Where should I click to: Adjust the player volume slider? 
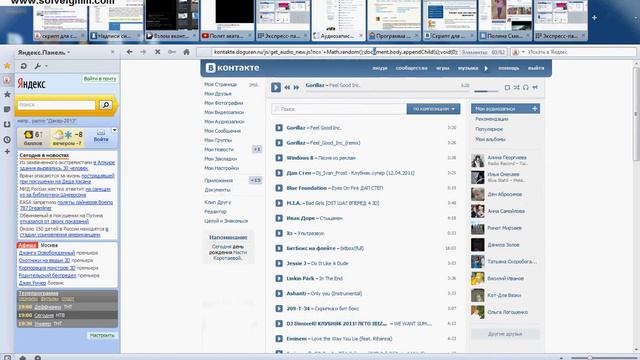pos(487,91)
